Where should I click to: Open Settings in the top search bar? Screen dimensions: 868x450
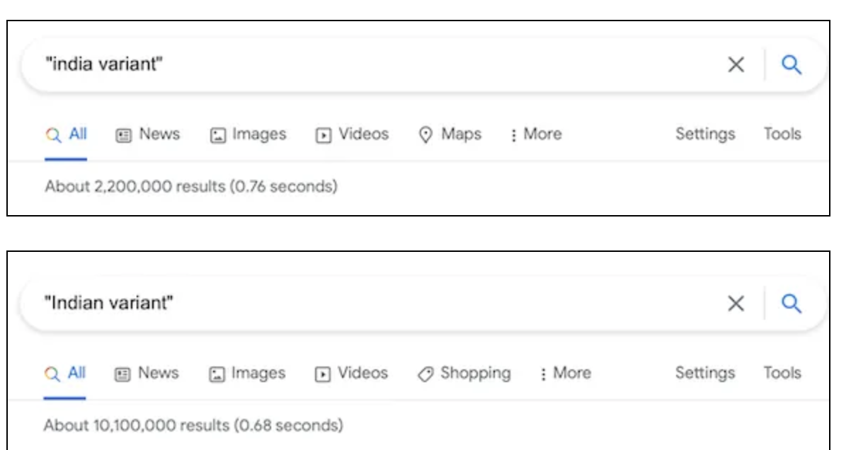pos(705,134)
